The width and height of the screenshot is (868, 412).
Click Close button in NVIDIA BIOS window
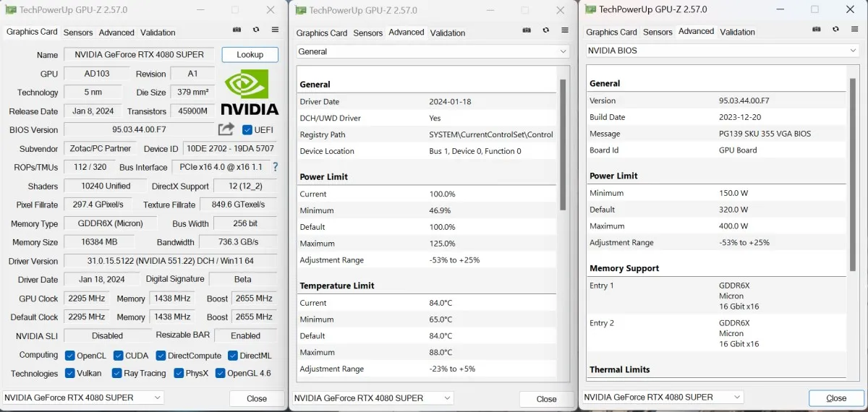pyautogui.click(x=836, y=398)
